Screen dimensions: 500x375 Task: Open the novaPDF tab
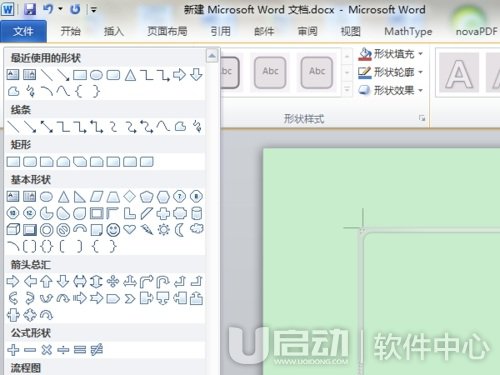tap(476, 31)
